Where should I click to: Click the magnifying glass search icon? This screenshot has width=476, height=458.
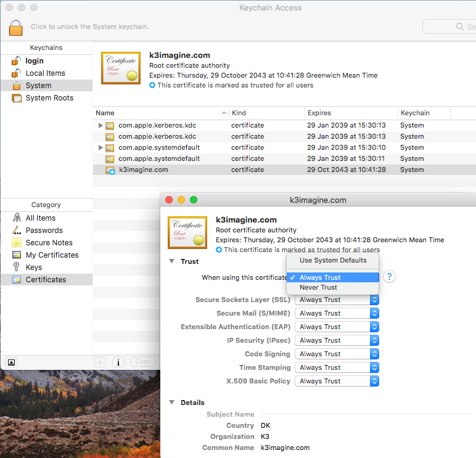(x=460, y=27)
